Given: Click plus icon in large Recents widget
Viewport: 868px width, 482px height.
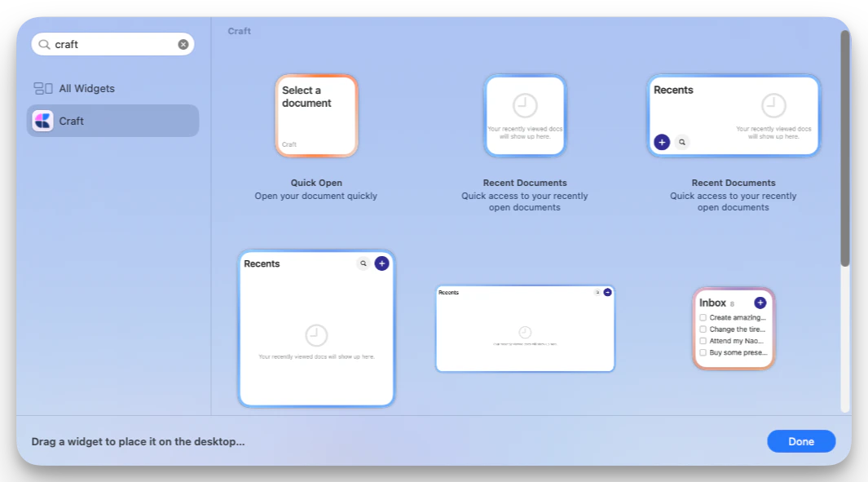Looking at the screenshot, I should (x=382, y=263).
